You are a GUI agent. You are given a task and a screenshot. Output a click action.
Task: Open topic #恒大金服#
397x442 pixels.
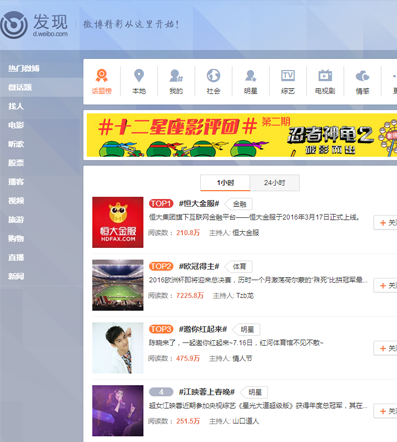pos(199,203)
